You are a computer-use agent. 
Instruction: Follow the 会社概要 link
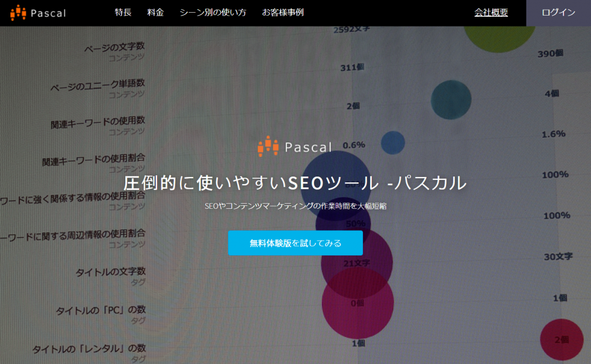pyautogui.click(x=491, y=13)
